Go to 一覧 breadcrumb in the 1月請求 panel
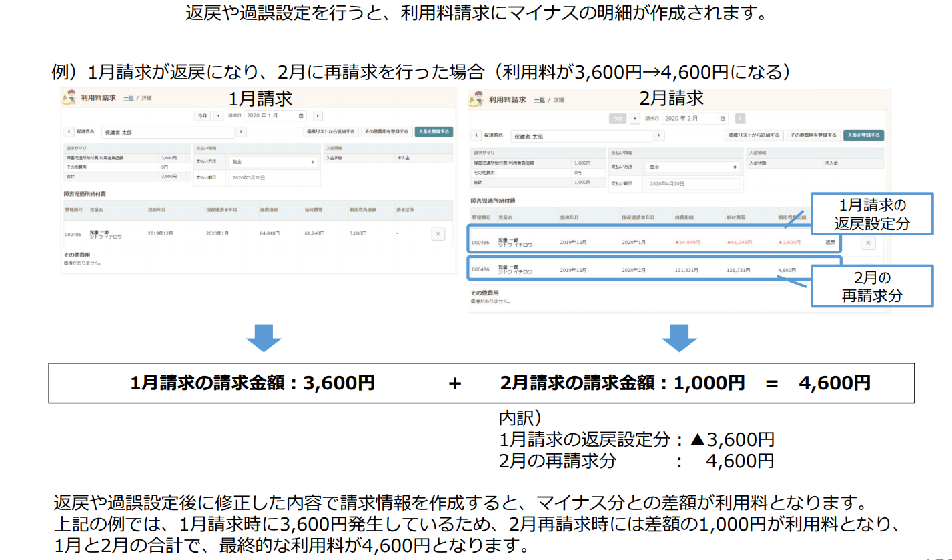Image resolution: width=952 pixels, height=560 pixels. click(128, 98)
